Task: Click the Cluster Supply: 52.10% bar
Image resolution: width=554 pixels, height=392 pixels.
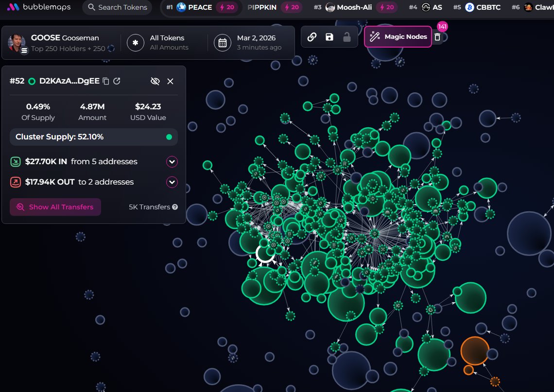Action: (94, 137)
